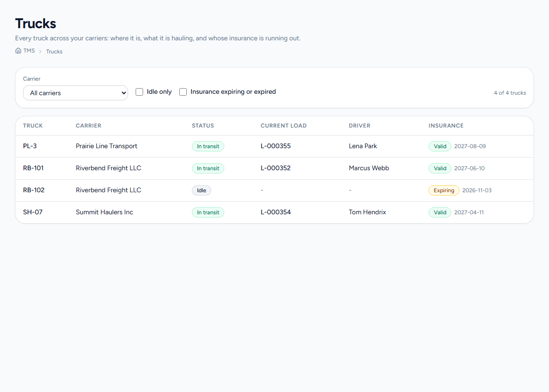Click insurance date 2027-04-11
549x392 pixels.
469,212
